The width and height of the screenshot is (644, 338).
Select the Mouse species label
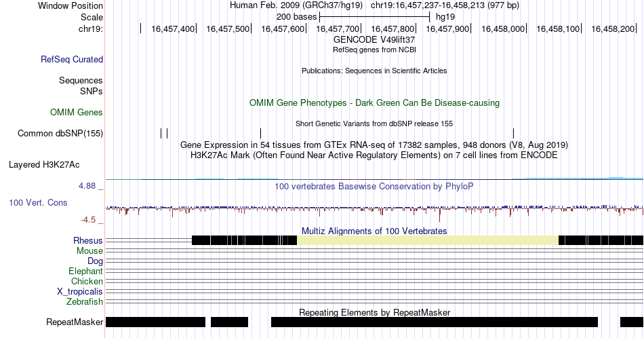tap(89, 251)
